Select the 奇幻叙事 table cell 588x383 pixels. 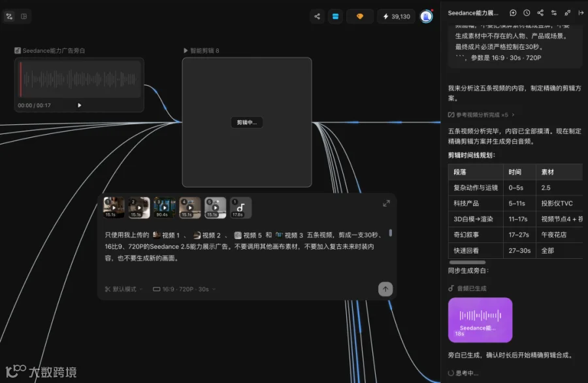point(476,235)
